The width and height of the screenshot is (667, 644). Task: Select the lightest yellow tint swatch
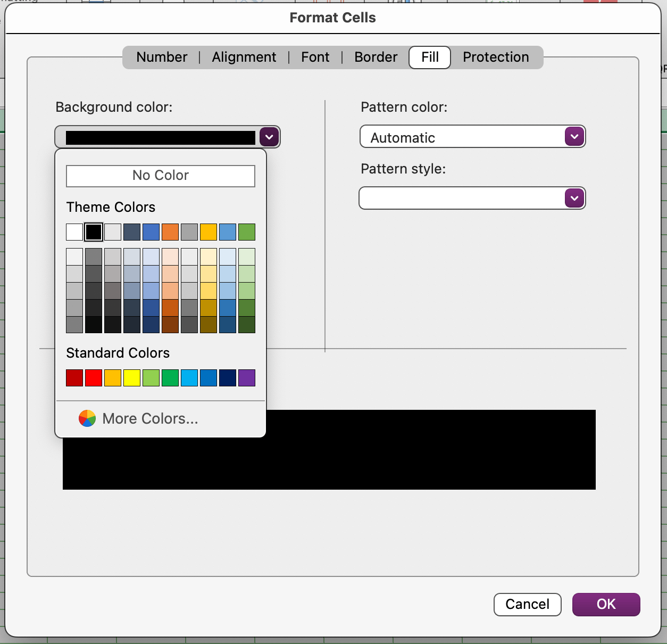coord(209,257)
